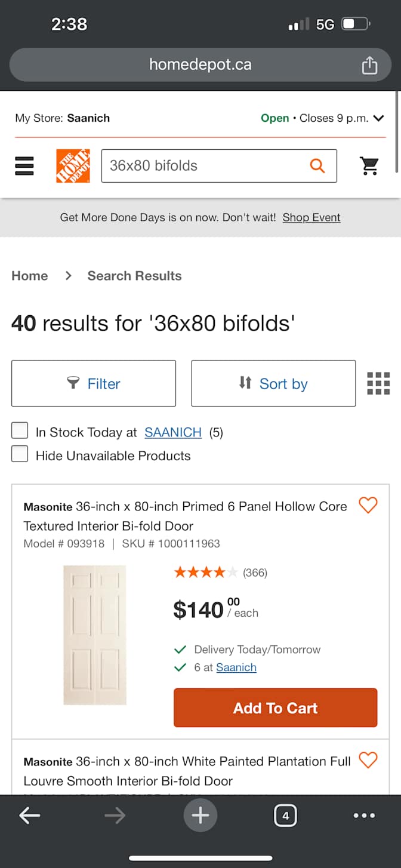This screenshot has width=401, height=868.
Task: Switch to grid view layout
Action: point(378,383)
